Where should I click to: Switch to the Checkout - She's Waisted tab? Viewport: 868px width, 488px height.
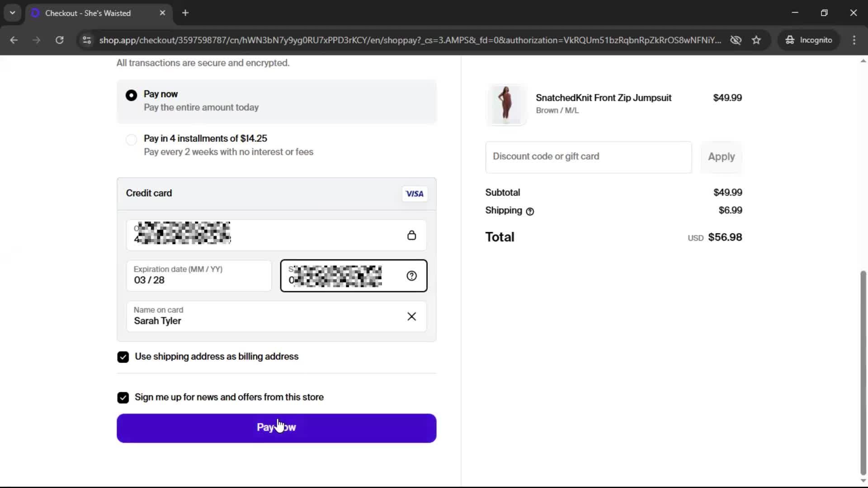(88, 13)
